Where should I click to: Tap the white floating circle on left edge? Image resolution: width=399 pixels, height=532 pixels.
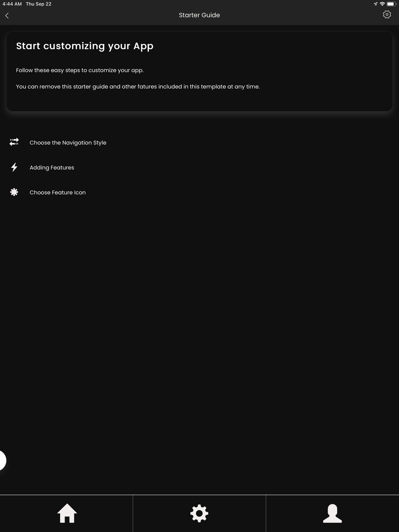(2, 461)
